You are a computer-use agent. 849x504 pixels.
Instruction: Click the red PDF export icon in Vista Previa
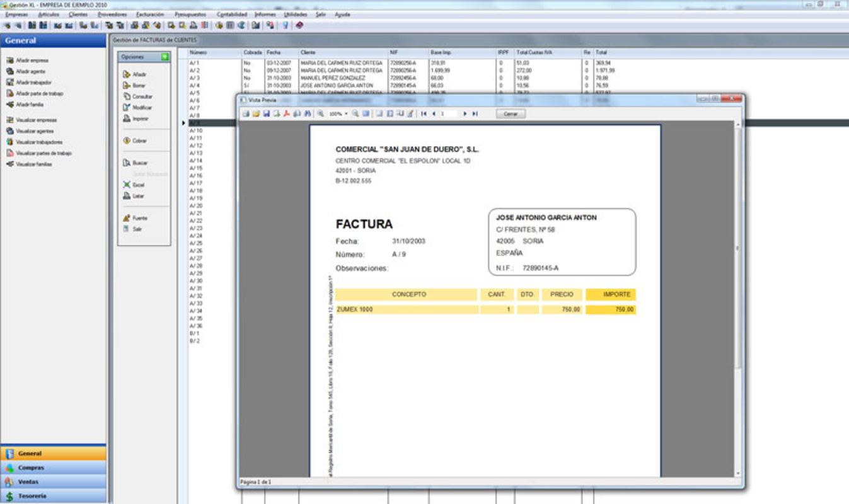[x=287, y=114]
